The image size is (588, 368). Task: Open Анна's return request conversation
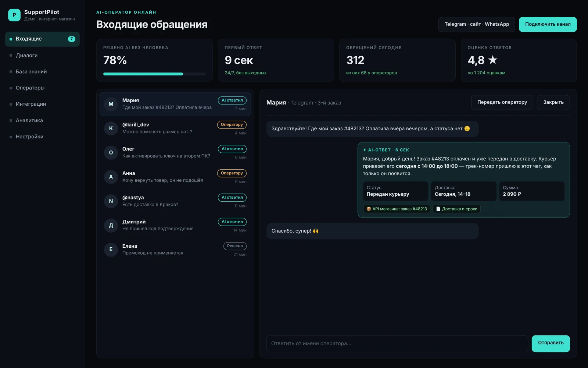[175, 177]
